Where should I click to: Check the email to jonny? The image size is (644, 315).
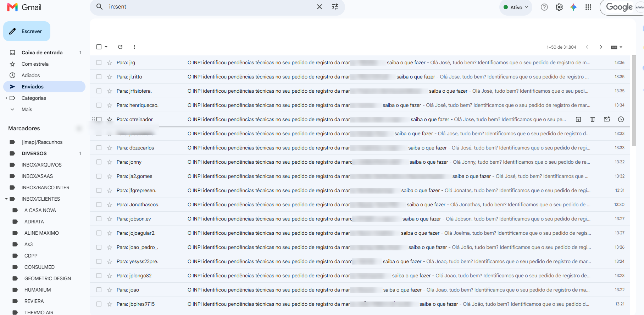[99, 162]
